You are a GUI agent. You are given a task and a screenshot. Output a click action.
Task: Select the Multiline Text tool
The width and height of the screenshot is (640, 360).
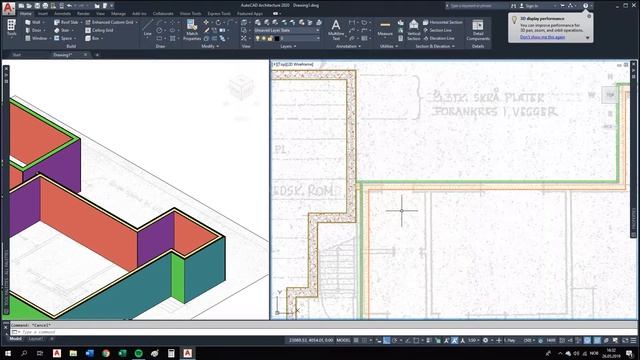[336, 30]
